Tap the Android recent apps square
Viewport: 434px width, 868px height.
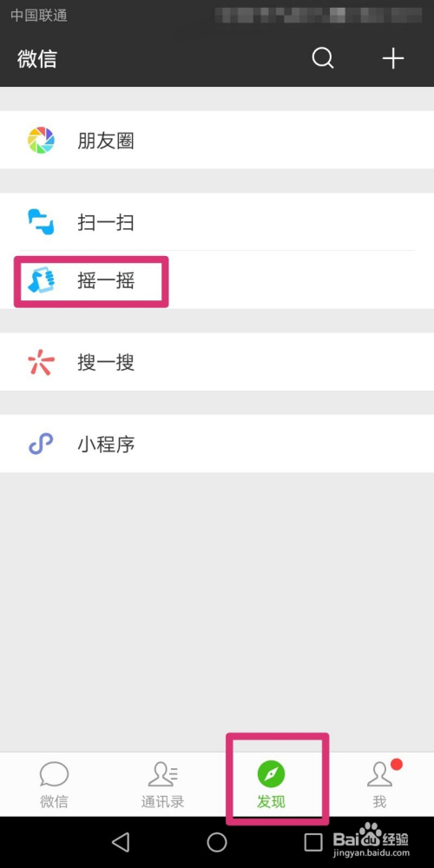[313, 843]
